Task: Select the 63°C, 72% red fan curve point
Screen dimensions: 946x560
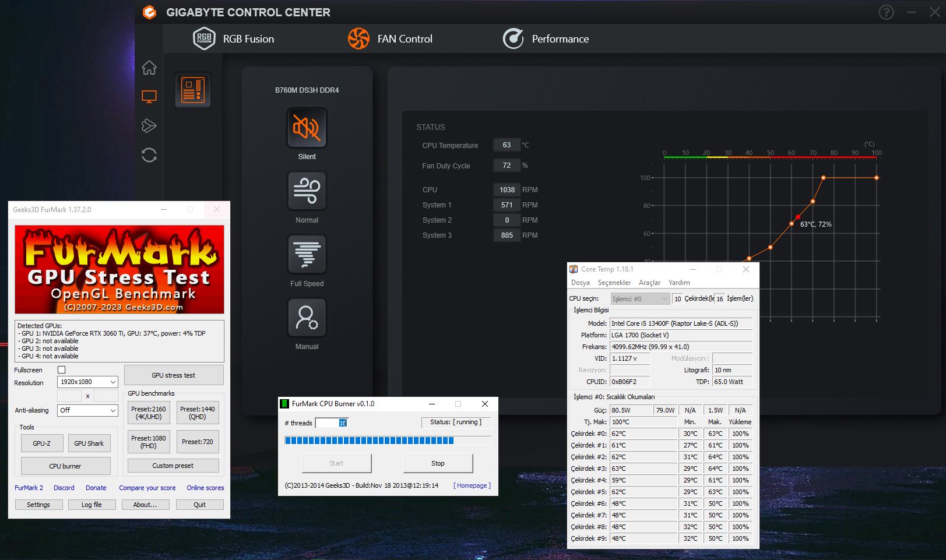Action: tap(798, 217)
